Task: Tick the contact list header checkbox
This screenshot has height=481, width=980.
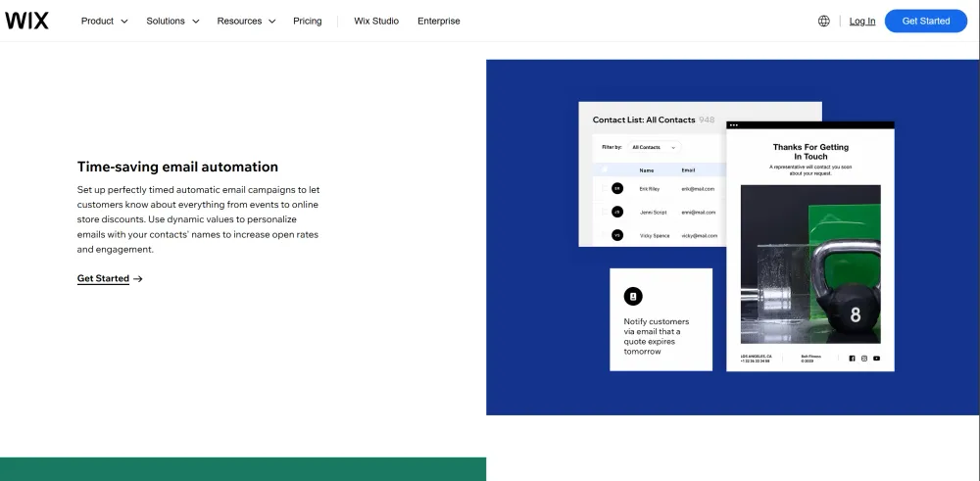Action: pos(604,169)
